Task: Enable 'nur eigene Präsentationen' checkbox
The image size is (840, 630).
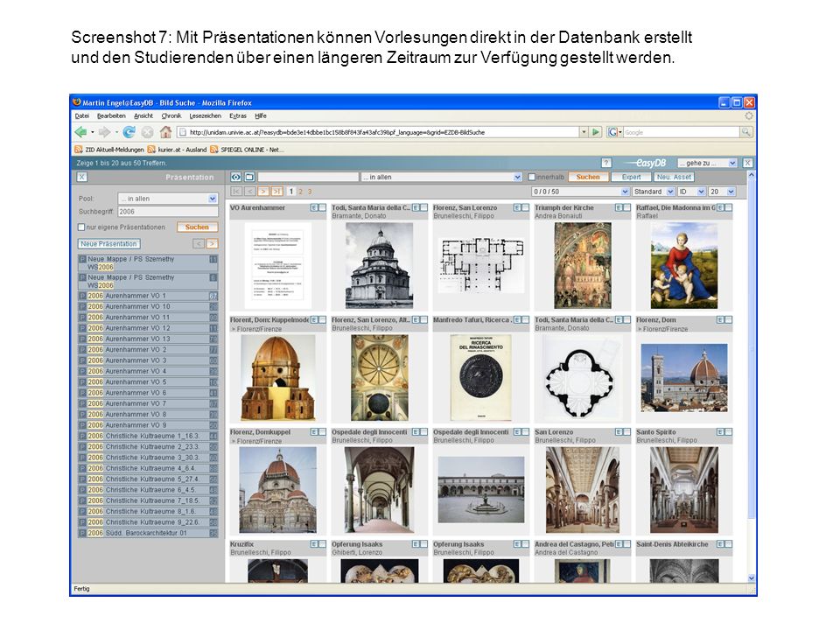Action: coord(81,227)
